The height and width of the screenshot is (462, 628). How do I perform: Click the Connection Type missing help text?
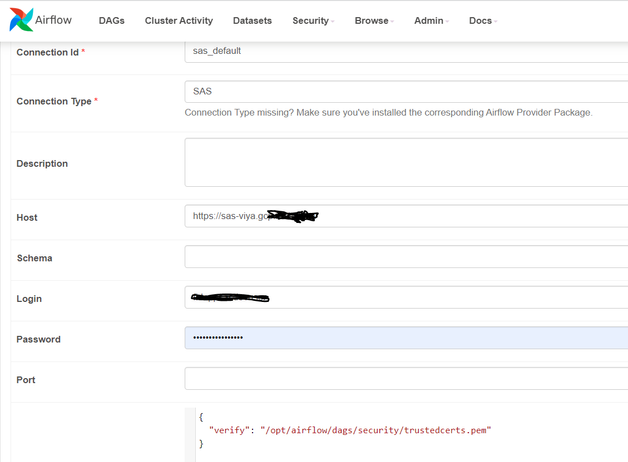point(388,113)
